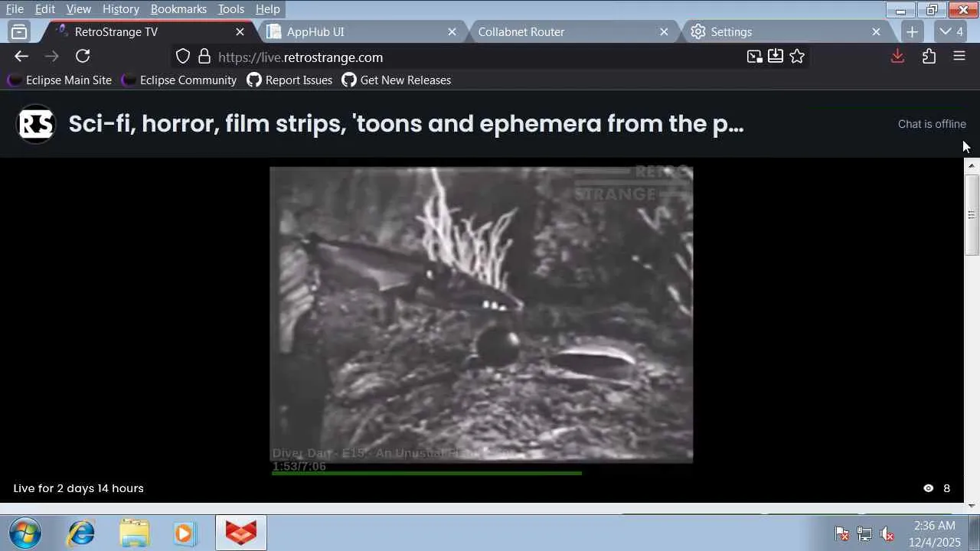Image resolution: width=980 pixels, height=551 pixels.
Task: Expand the list all tabs dropdown
Action: pyautogui.click(x=951, y=31)
